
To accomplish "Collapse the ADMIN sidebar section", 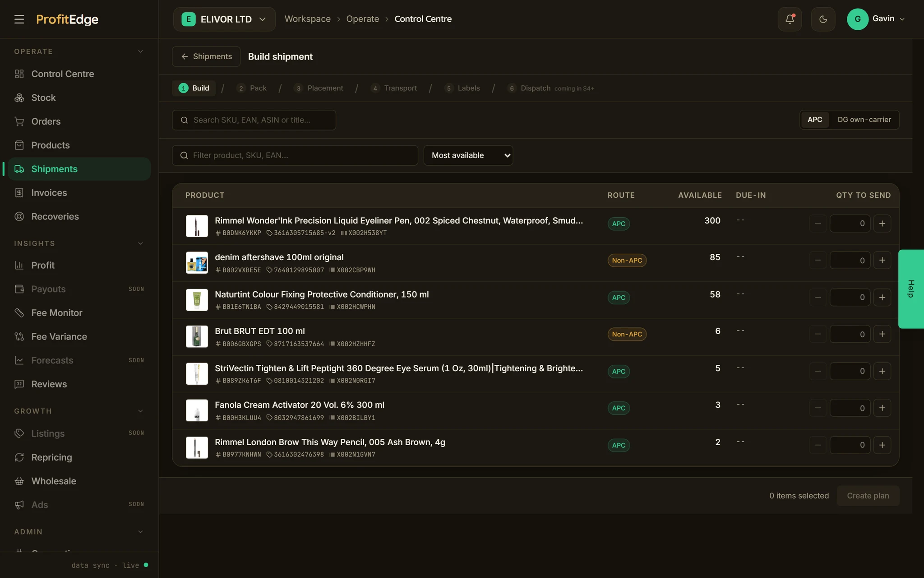I will [140, 532].
